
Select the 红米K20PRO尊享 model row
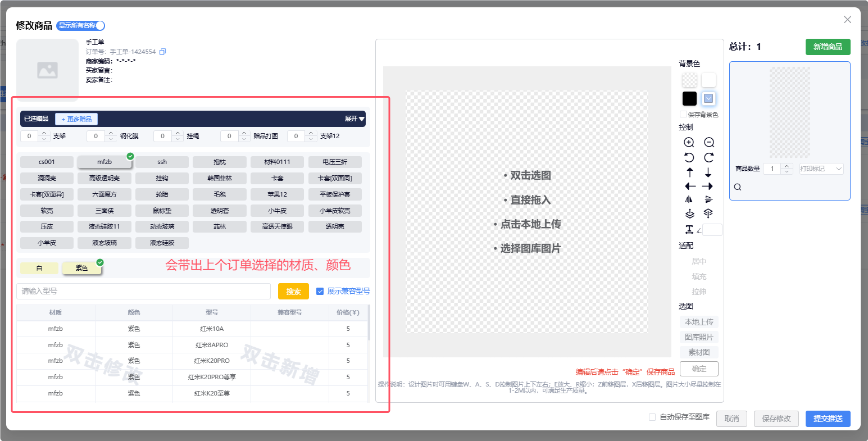193,377
